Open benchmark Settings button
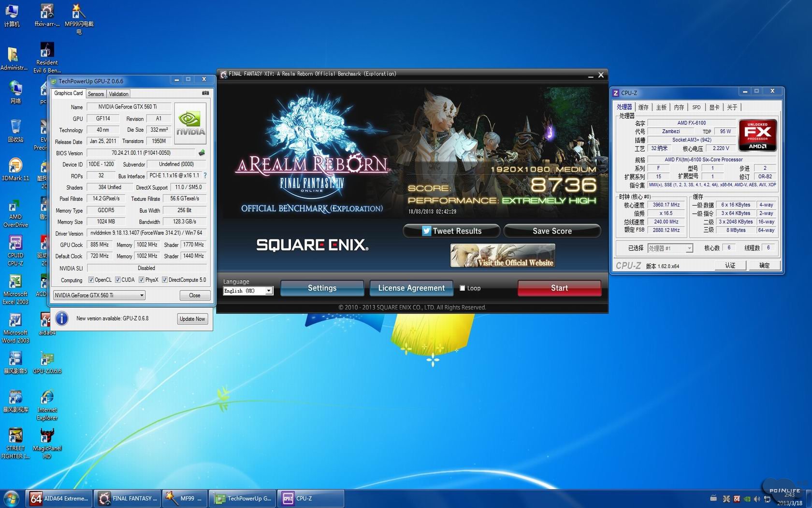Viewport: 812px width, 508px height. (x=322, y=288)
